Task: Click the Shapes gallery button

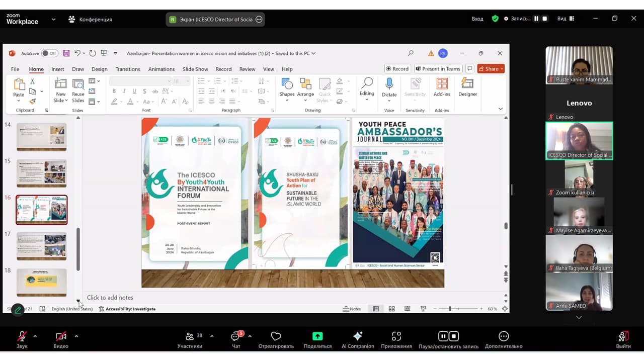Action: tap(287, 89)
